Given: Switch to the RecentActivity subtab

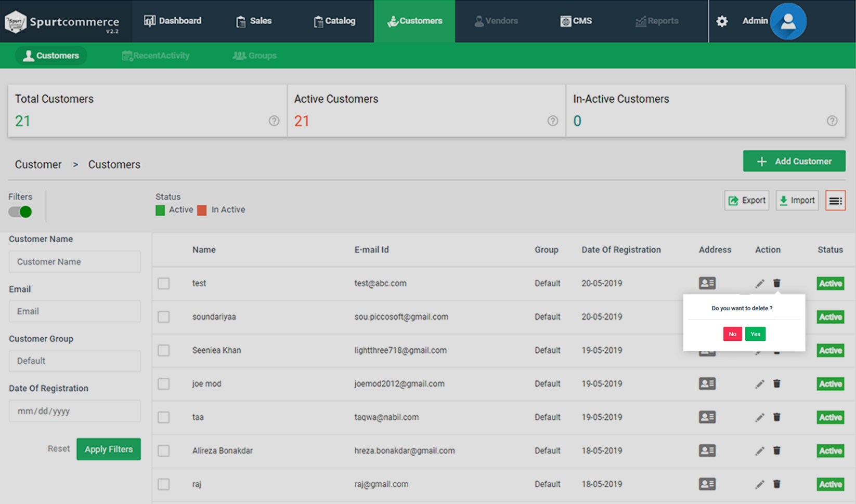Looking at the screenshot, I should pos(155,56).
